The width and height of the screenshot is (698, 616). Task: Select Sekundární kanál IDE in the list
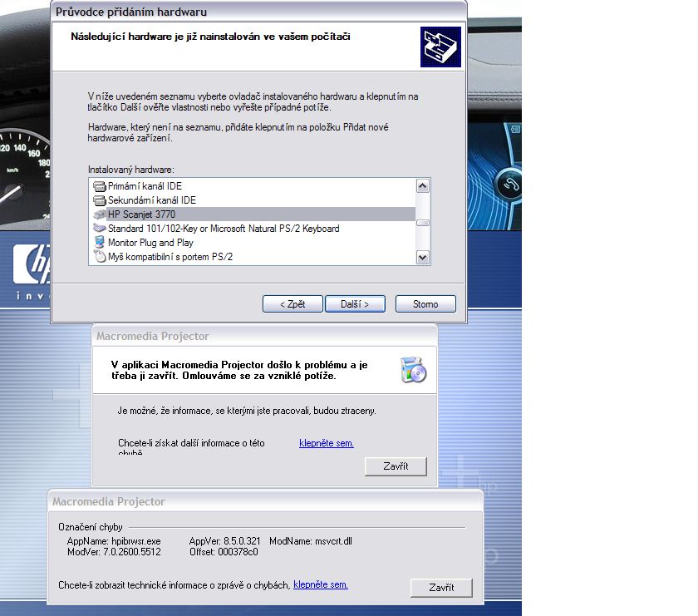pos(253,200)
